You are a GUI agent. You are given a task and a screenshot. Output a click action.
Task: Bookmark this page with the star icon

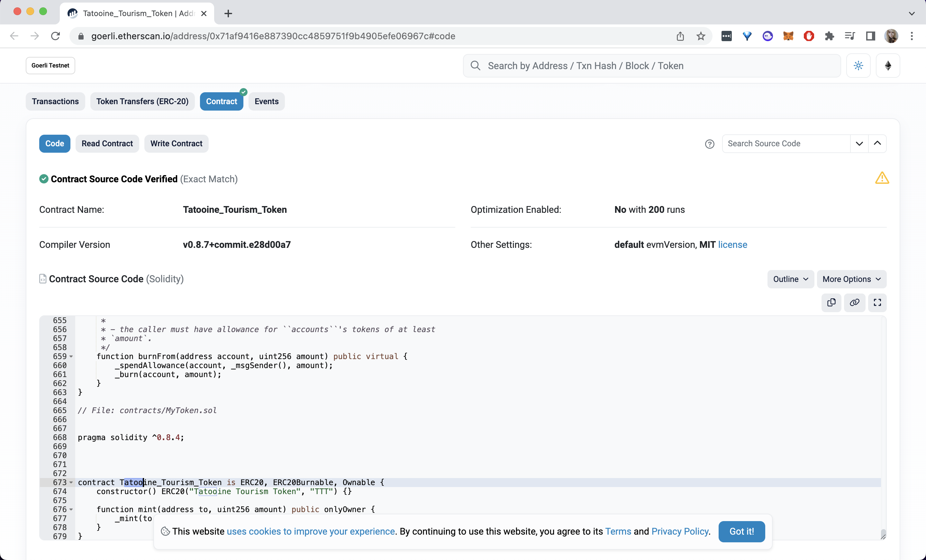(701, 36)
